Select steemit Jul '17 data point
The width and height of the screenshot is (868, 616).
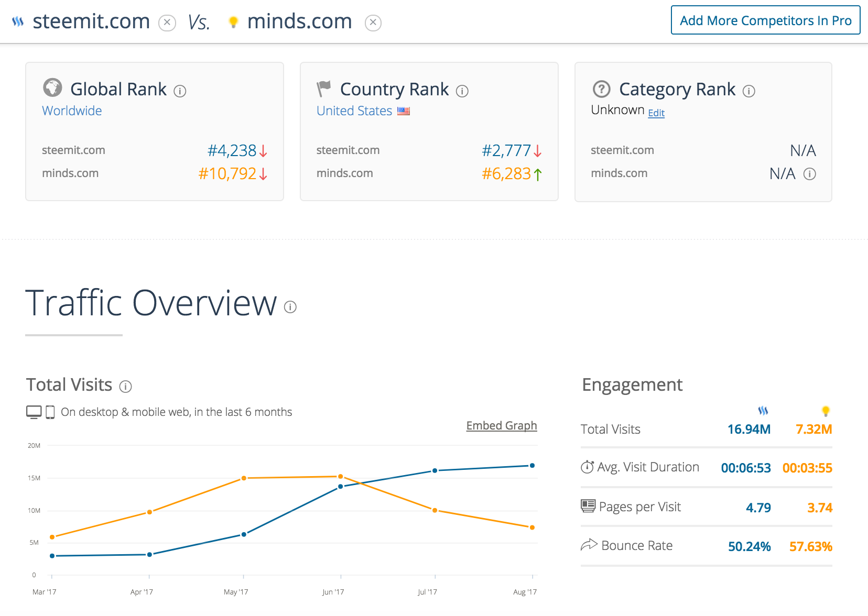click(x=435, y=470)
